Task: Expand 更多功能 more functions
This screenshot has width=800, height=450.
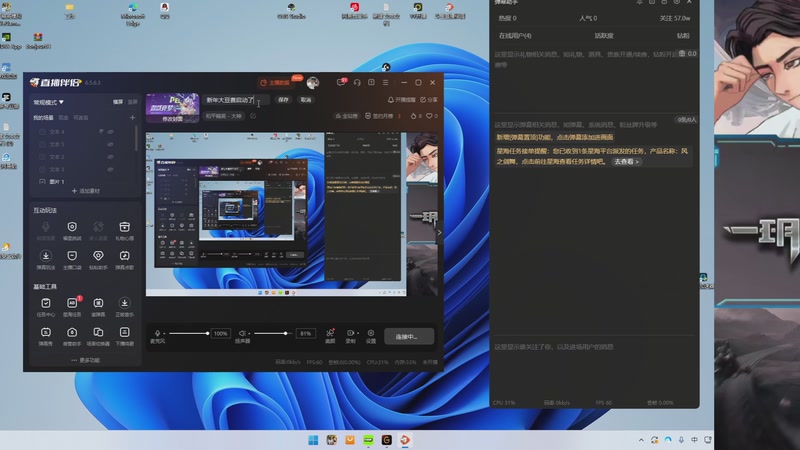Action: [86, 360]
